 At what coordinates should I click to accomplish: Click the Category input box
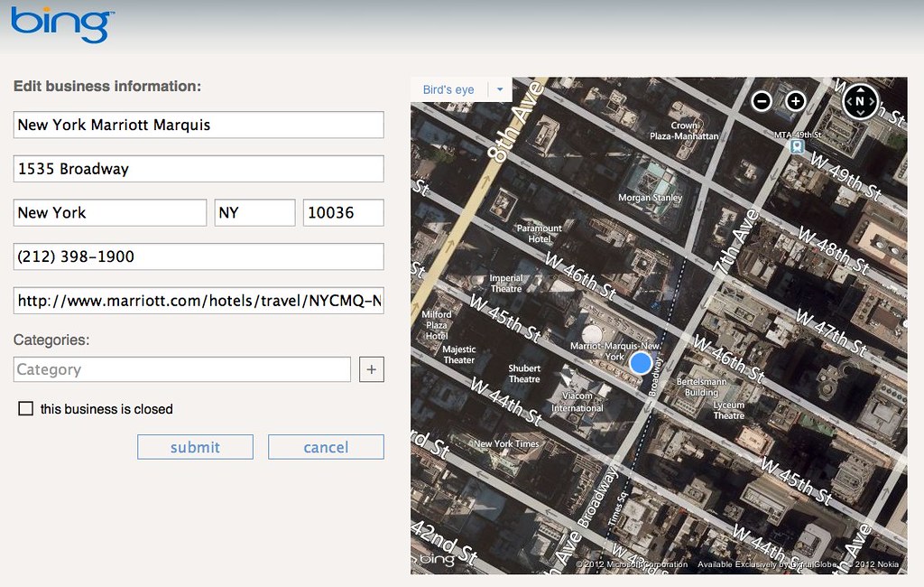click(181, 369)
